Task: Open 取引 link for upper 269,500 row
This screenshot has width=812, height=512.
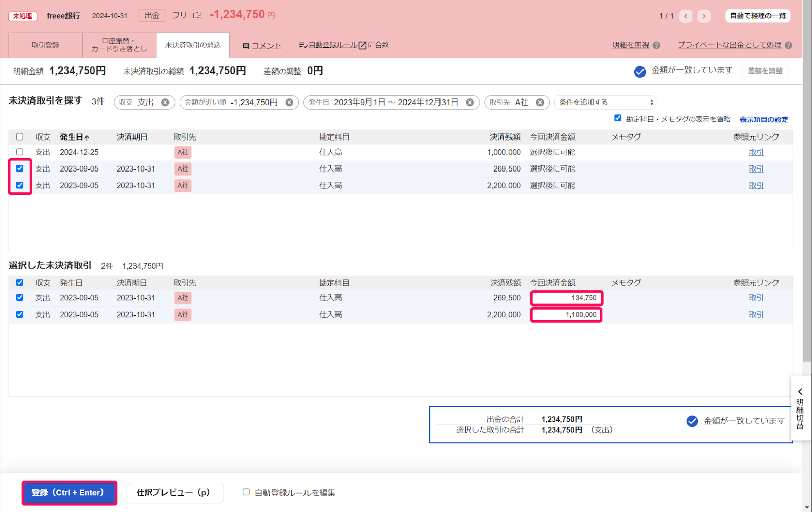Action: [756, 169]
